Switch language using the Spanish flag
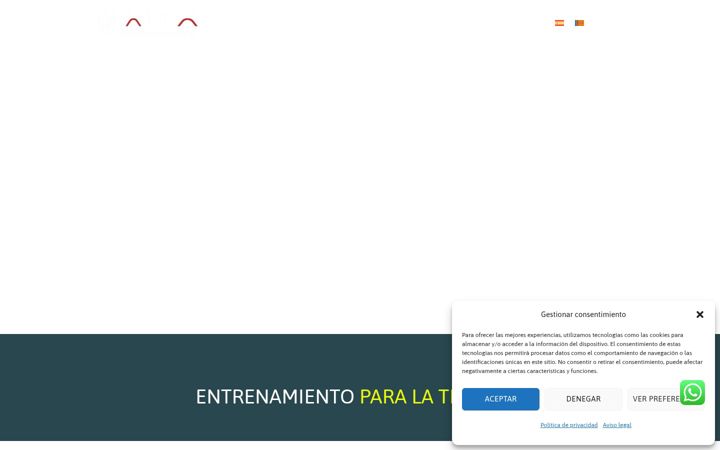This screenshot has height=450, width=720. [x=559, y=23]
